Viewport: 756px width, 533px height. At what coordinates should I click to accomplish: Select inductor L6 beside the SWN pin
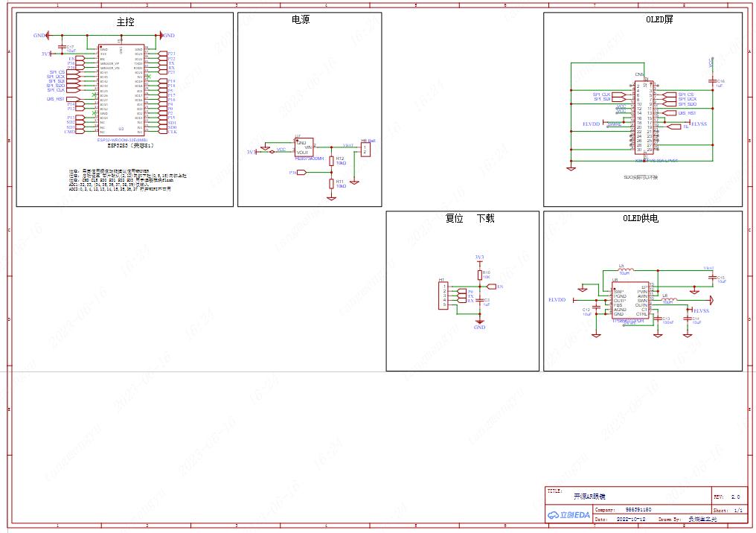669,301
